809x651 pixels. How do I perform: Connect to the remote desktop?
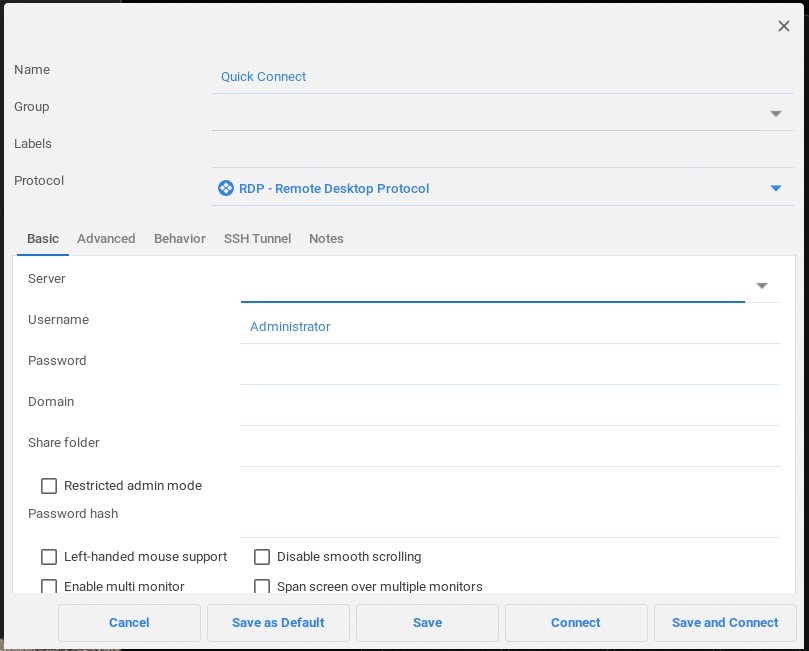click(575, 622)
